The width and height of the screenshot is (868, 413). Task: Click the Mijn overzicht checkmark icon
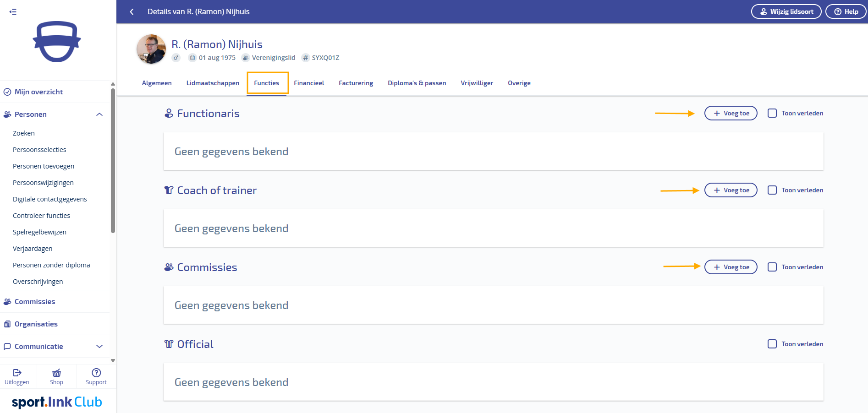pos(7,92)
